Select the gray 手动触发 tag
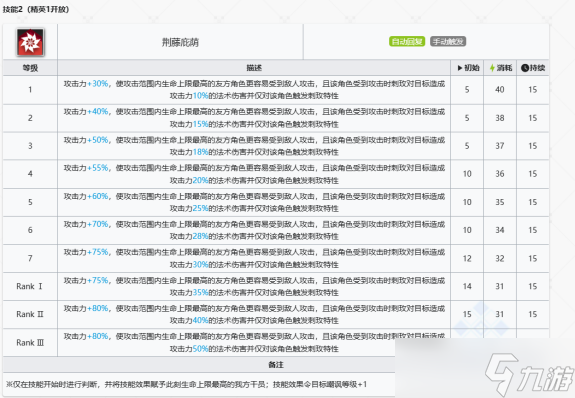The width and height of the screenshot is (575, 398). (448, 41)
